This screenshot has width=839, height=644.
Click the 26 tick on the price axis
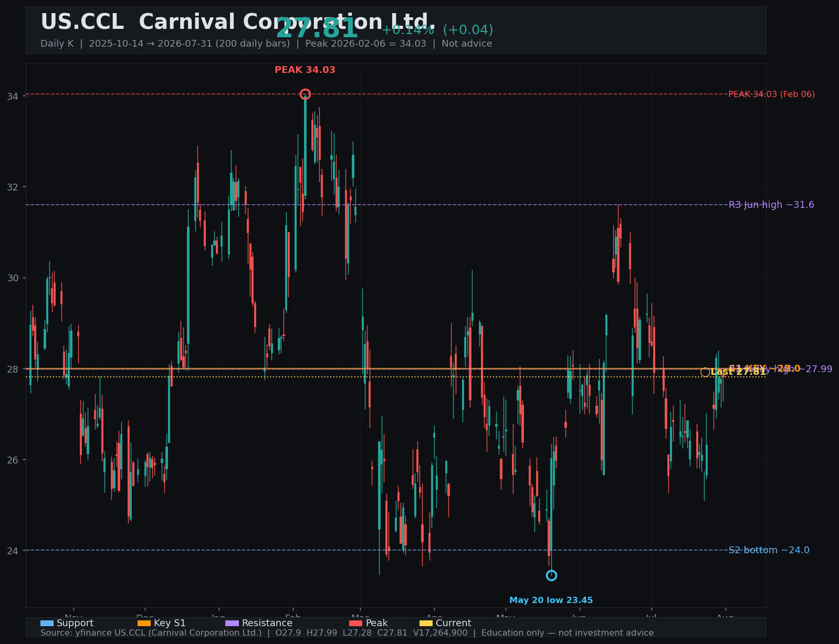click(13, 460)
